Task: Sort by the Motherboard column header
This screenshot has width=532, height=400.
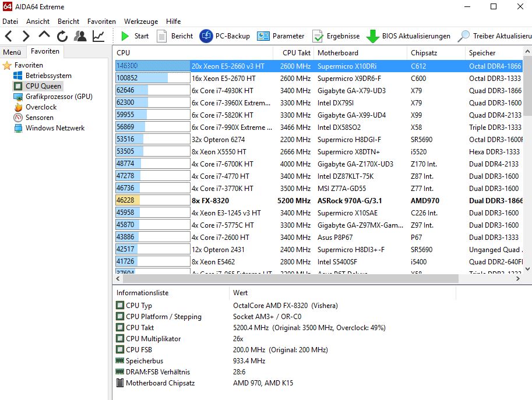Action: (360, 53)
